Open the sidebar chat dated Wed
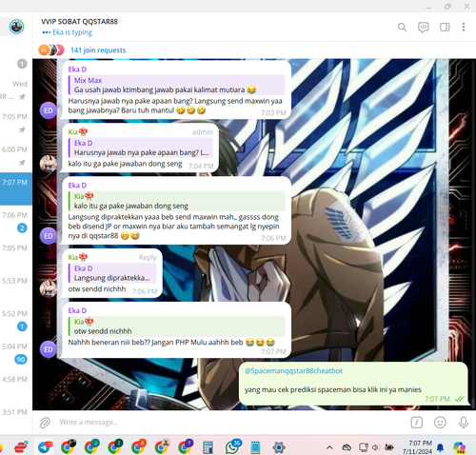476x455 pixels. (x=16, y=90)
